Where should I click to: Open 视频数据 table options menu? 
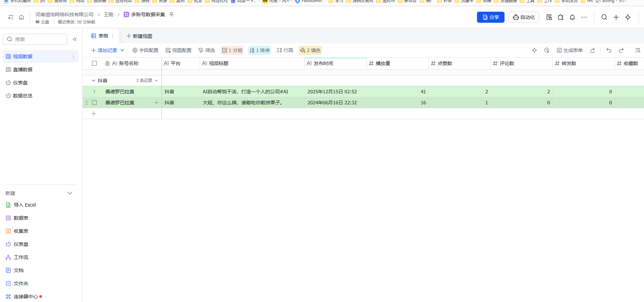coord(73,56)
